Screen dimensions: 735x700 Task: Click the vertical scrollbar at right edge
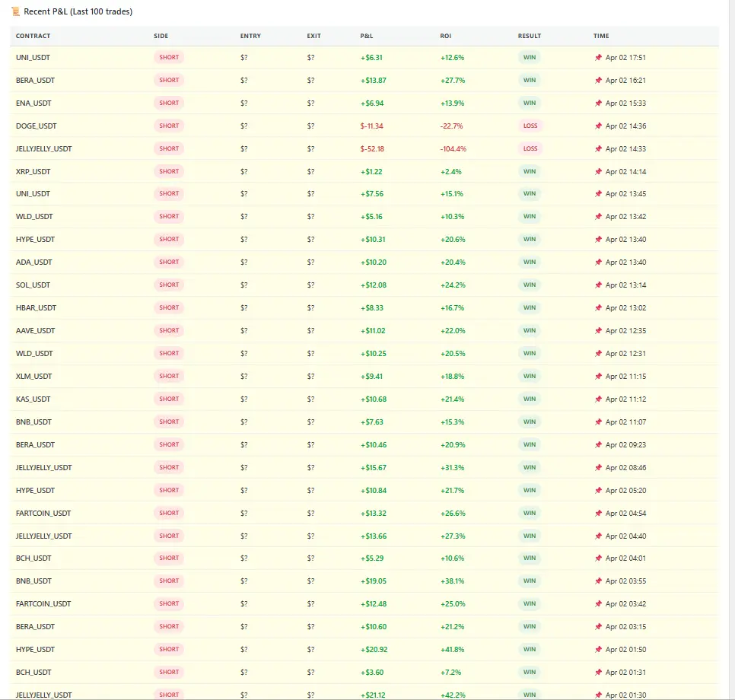click(732, 350)
